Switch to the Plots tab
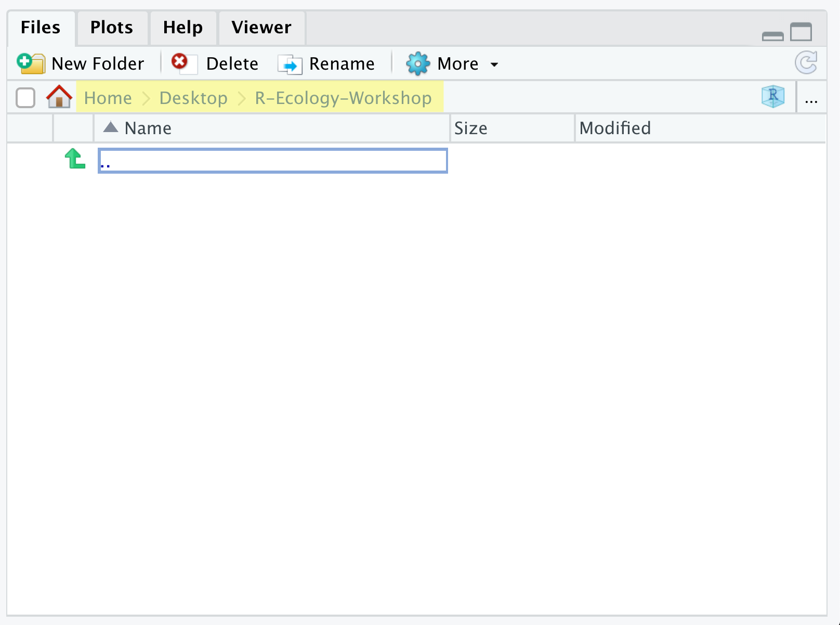 point(111,28)
